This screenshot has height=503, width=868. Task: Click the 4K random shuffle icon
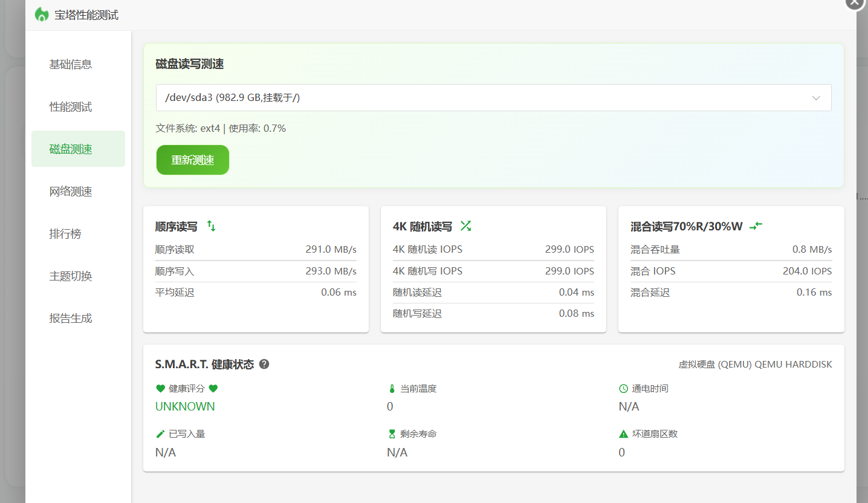465,226
